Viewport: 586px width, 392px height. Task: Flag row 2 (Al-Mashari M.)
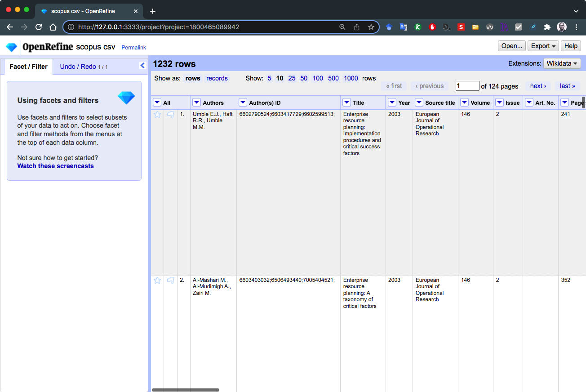[171, 281]
